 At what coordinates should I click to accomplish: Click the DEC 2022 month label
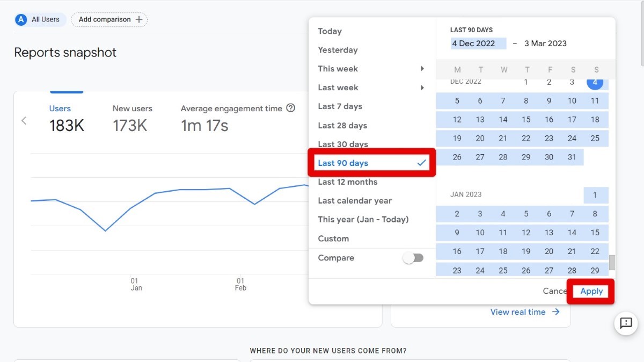pyautogui.click(x=466, y=82)
